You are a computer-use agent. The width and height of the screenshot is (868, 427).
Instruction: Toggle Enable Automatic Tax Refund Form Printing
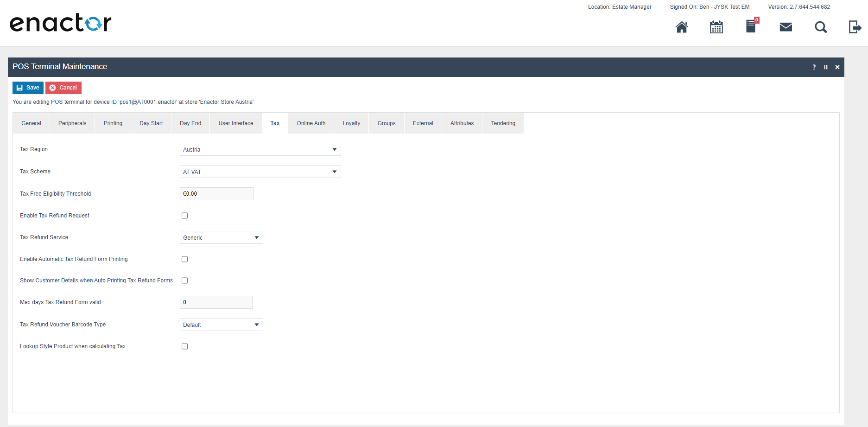[x=184, y=259]
